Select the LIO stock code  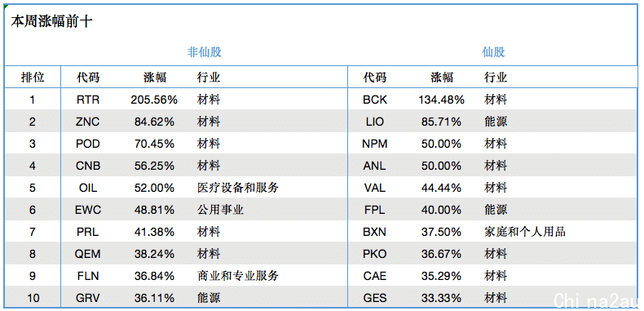pyautogui.click(x=374, y=122)
